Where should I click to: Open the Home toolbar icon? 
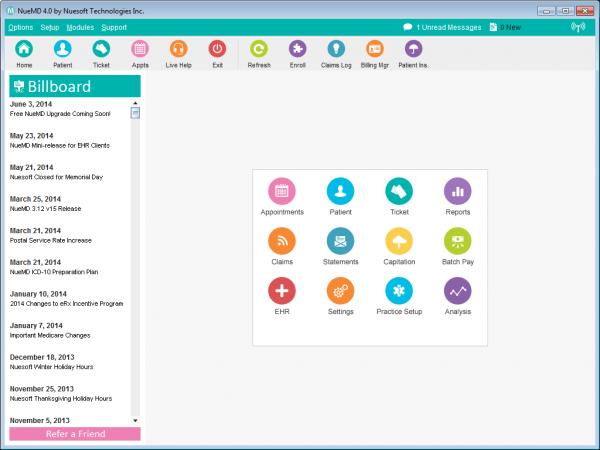click(x=24, y=49)
